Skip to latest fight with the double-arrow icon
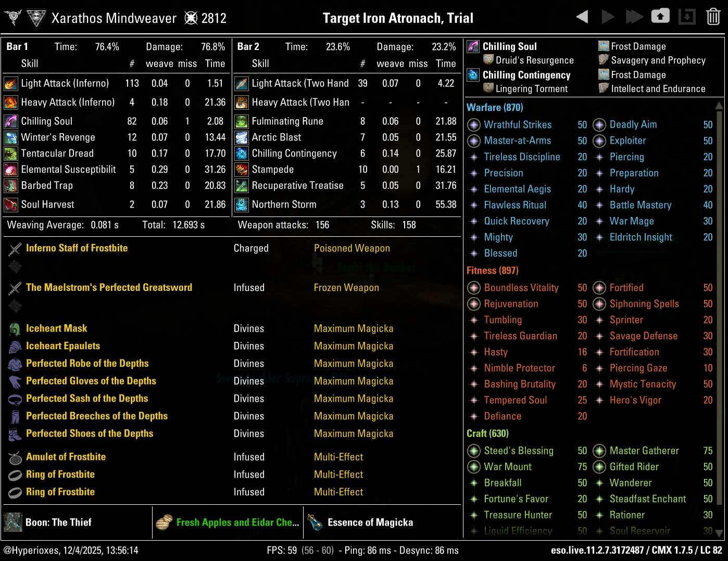Image resolution: width=728 pixels, height=561 pixels. (x=634, y=16)
